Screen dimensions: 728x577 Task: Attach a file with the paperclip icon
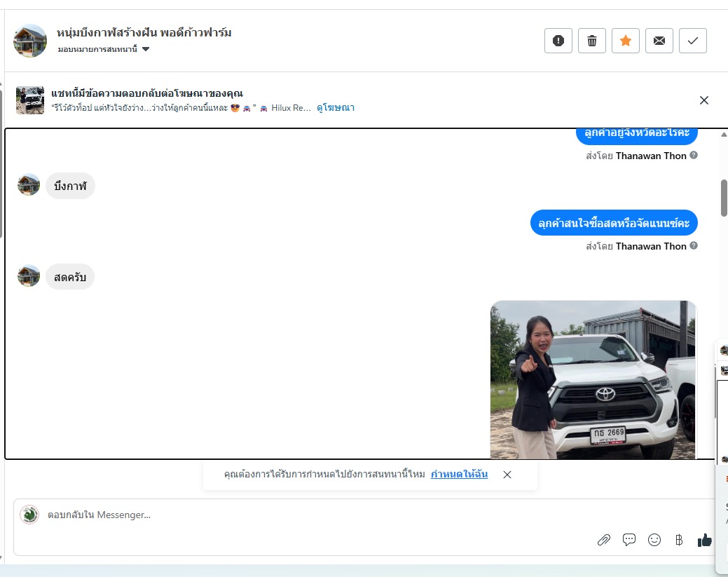[603, 540]
